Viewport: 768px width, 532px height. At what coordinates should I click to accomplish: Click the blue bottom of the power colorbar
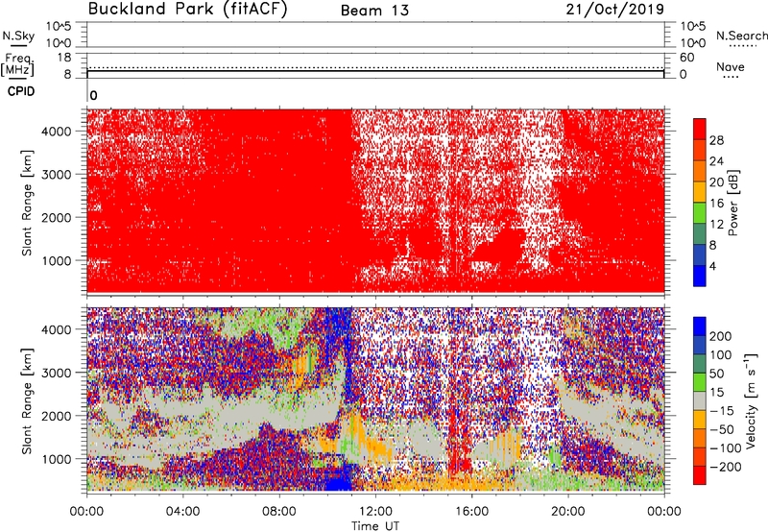coord(700,276)
